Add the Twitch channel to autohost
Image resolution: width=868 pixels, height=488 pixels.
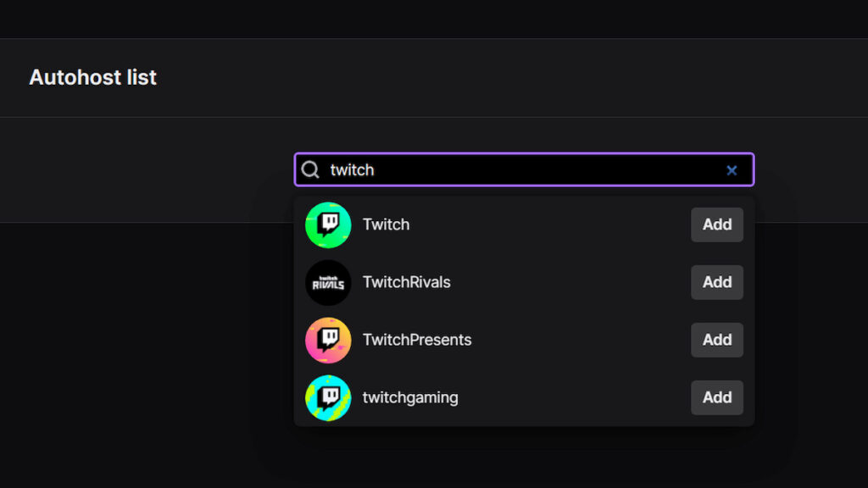point(716,225)
